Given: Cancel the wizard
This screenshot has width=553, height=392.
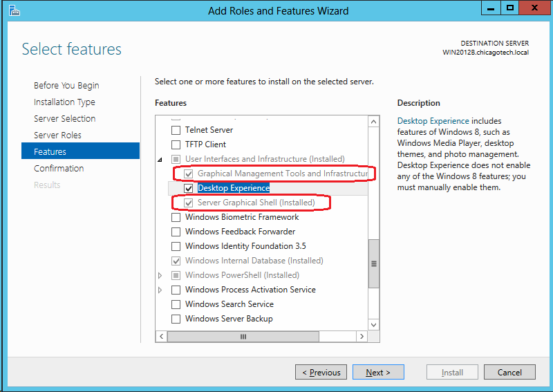Looking at the screenshot, I should click(509, 373).
